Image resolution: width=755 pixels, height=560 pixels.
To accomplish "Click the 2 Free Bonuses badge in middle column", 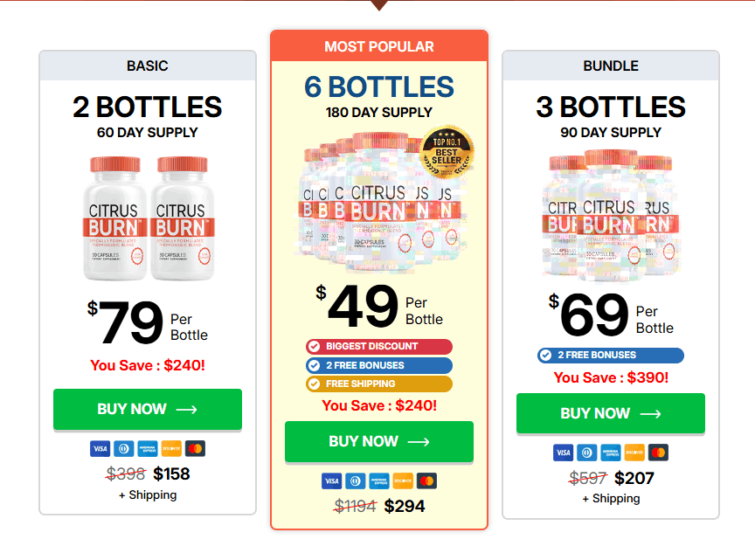I will pos(378,365).
